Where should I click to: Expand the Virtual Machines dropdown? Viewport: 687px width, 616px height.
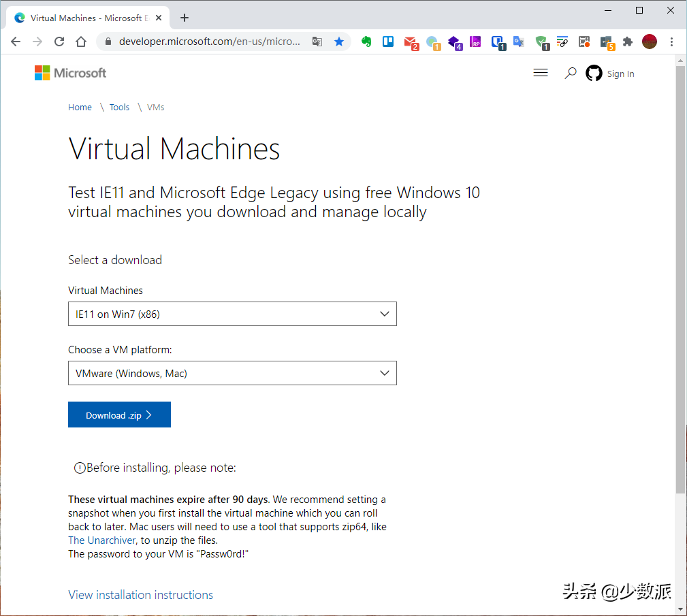[232, 314]
